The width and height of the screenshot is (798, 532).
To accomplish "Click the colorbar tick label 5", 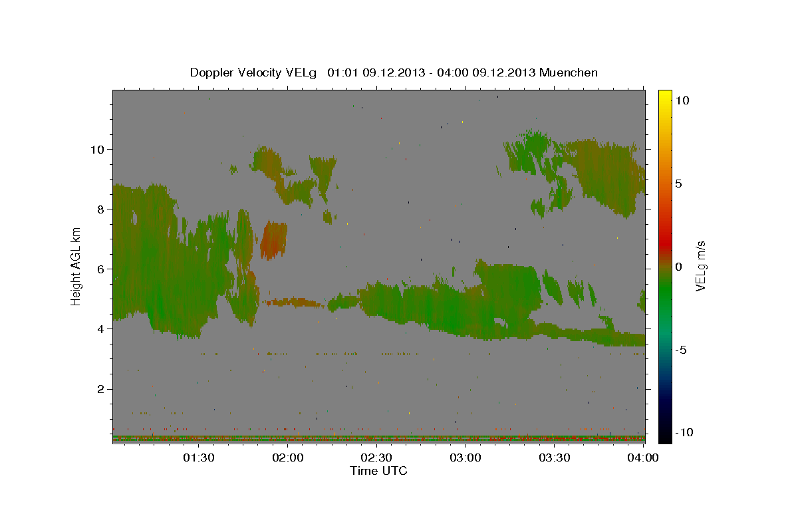I will (680, 184).
